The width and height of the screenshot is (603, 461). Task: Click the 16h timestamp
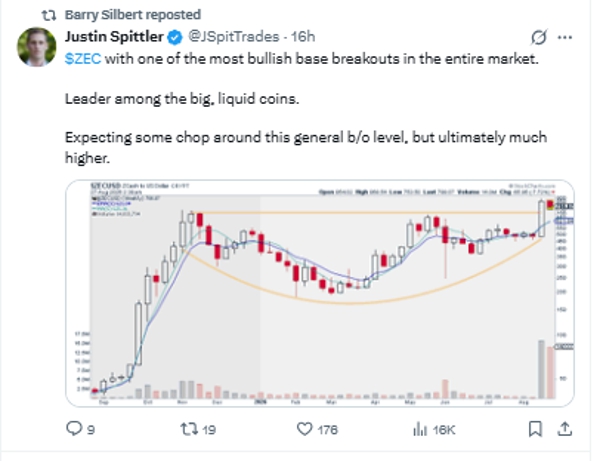tap(303, 37)
